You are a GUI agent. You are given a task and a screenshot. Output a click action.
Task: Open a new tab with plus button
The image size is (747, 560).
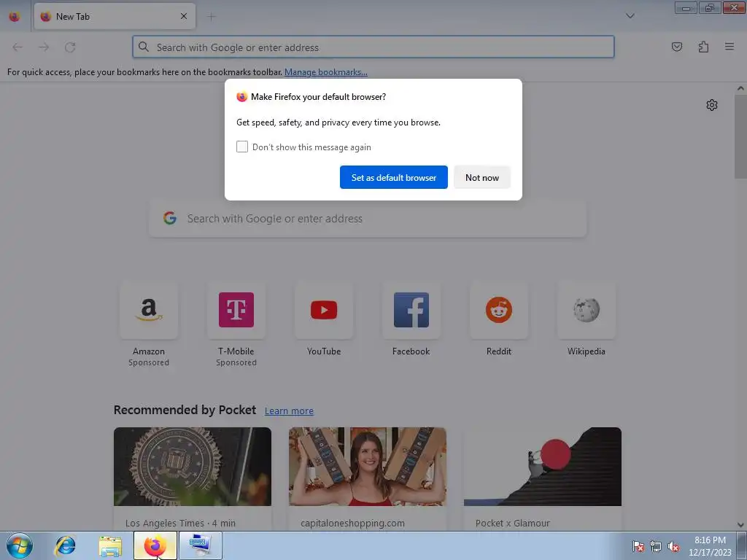click(x=211, y=17)
